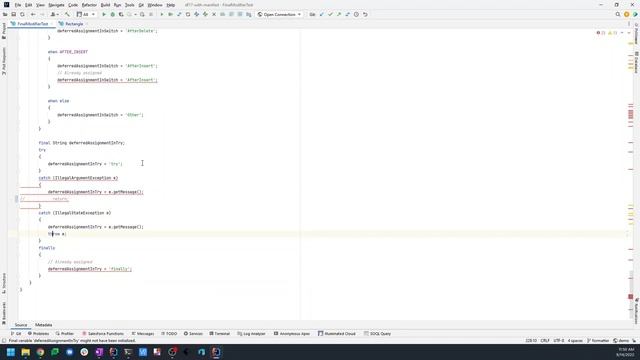Click the Search Everywhere magnifier icon
640x360 pixels.
[x=618, y=14]
